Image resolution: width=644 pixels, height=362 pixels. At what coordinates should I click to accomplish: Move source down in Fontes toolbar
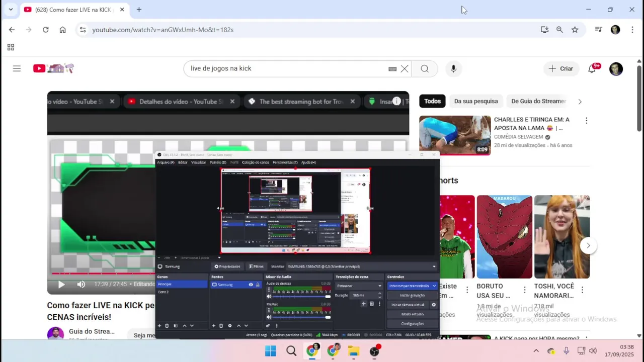[x=246, y=326]
